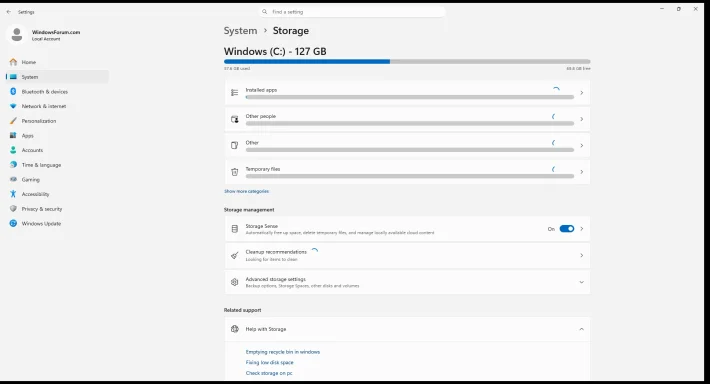710x384 pixels.
Task: Open Personalization settings
Action: click(x=57, y=121)
